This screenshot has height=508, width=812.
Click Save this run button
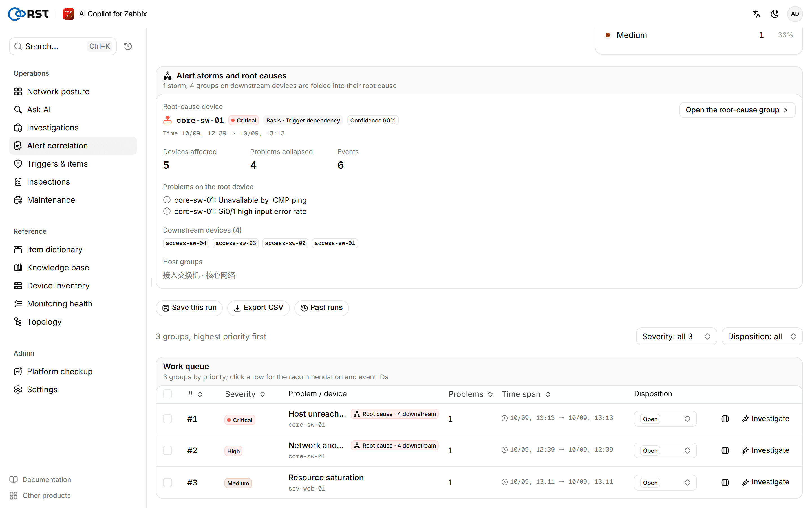point(189,308)
